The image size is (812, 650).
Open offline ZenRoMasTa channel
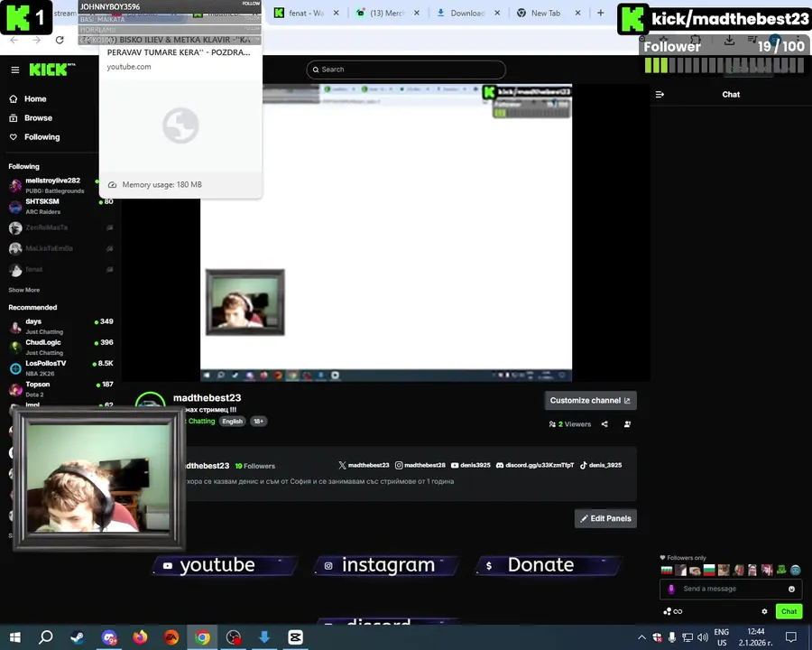tap(61, 227)
